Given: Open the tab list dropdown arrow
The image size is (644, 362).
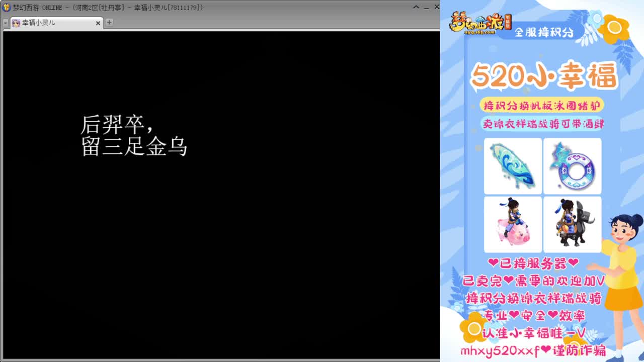Looking at the screenshot, I should point(6,23).
